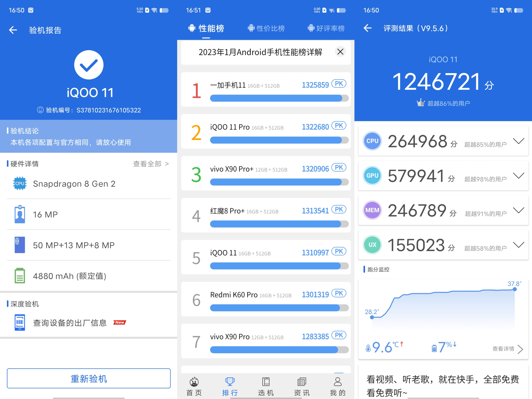Tap the score bar under 一加手机11
The height and width of the screenshot is (399, 532).
pyautogui.click(x=279, y=98)
